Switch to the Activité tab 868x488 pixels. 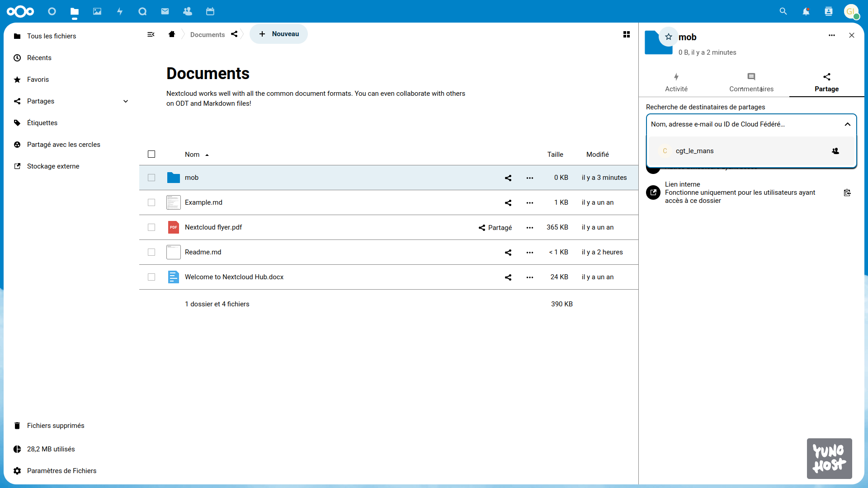tap(676, 82)
